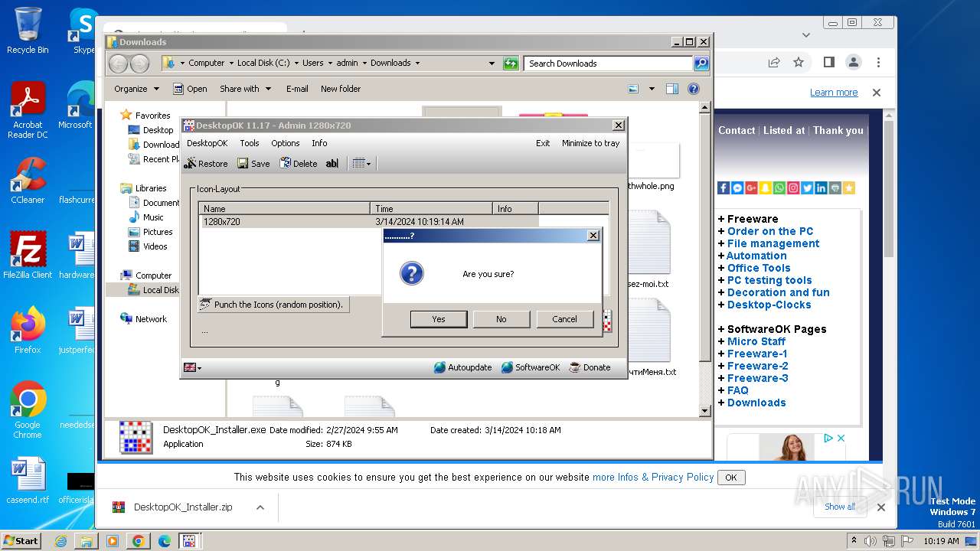Click the Explorer help icon
The width and height of the screenshot is (980, 551).
pos(694,89)
